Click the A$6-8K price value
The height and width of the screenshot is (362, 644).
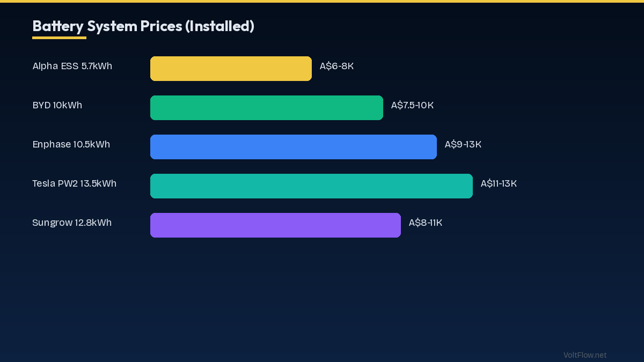point(336,66)
